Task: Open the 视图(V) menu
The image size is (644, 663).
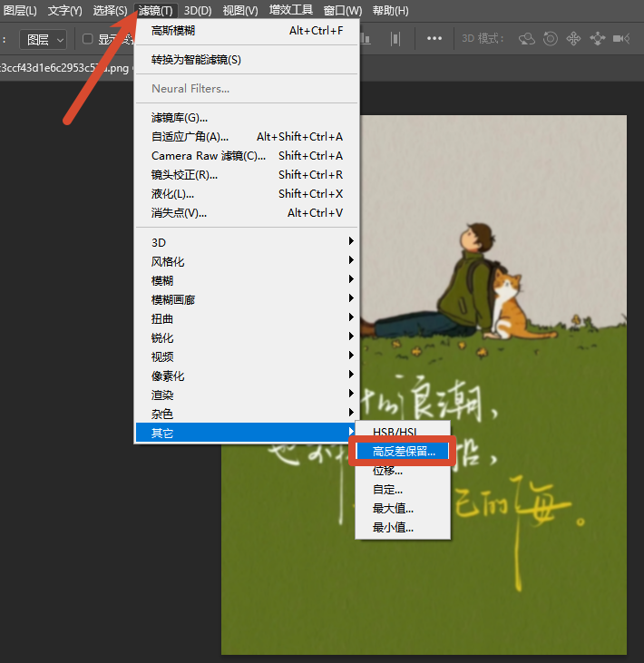Action: click(x=240, y=11)
